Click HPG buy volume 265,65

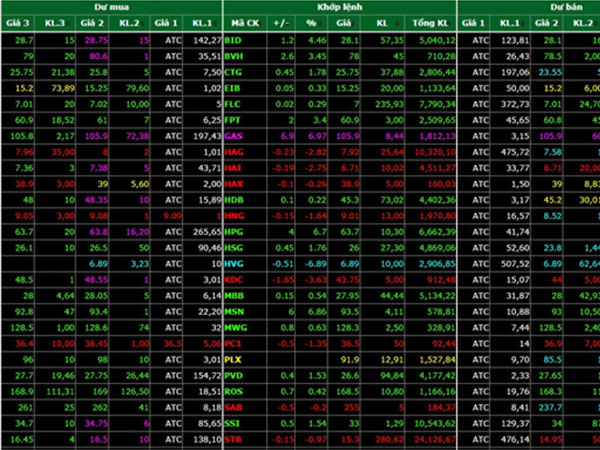tap(207, 232)
